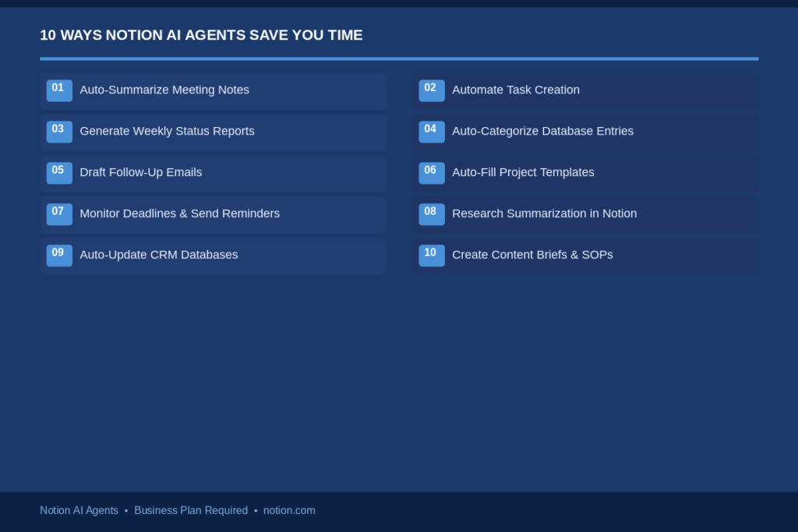Select "Draft Follow-Up Emails" text
The height and width of the screenshot is (532, 798).
point(141,172)
